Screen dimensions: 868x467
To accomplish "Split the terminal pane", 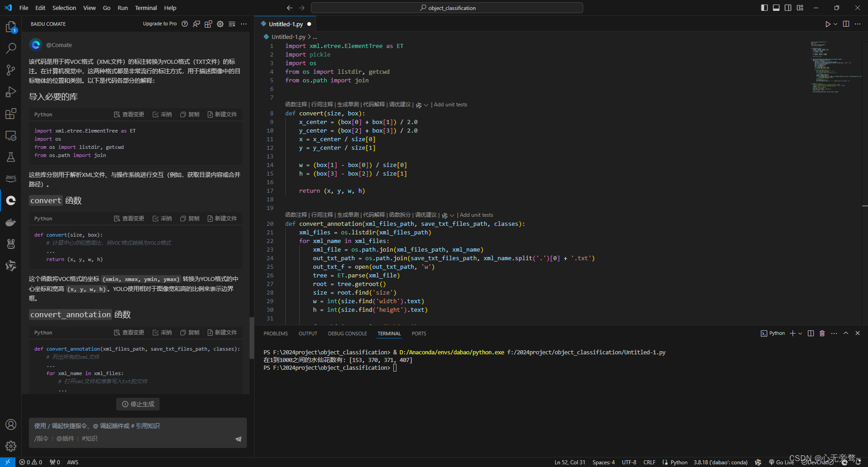I will coord(811,334).
